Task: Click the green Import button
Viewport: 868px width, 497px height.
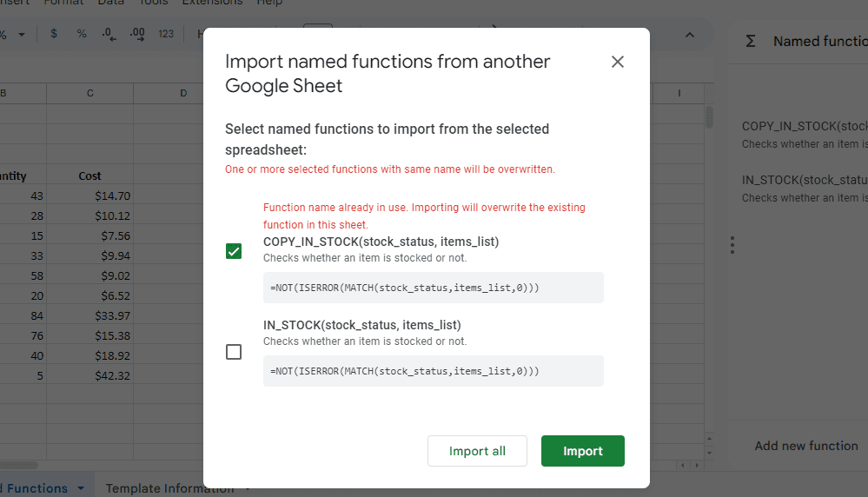Action: click(x=582, y=451)
